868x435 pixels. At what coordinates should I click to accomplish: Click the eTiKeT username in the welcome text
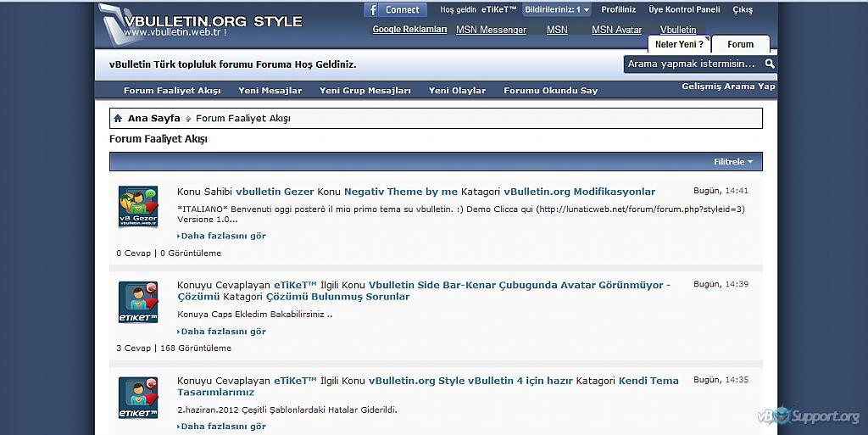(x=498, y=9)
